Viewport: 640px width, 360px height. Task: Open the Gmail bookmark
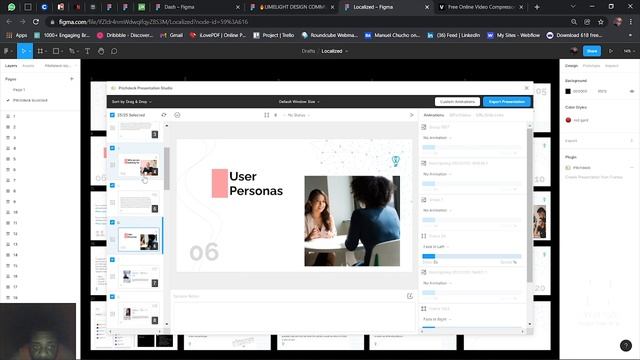pos(172,35)
